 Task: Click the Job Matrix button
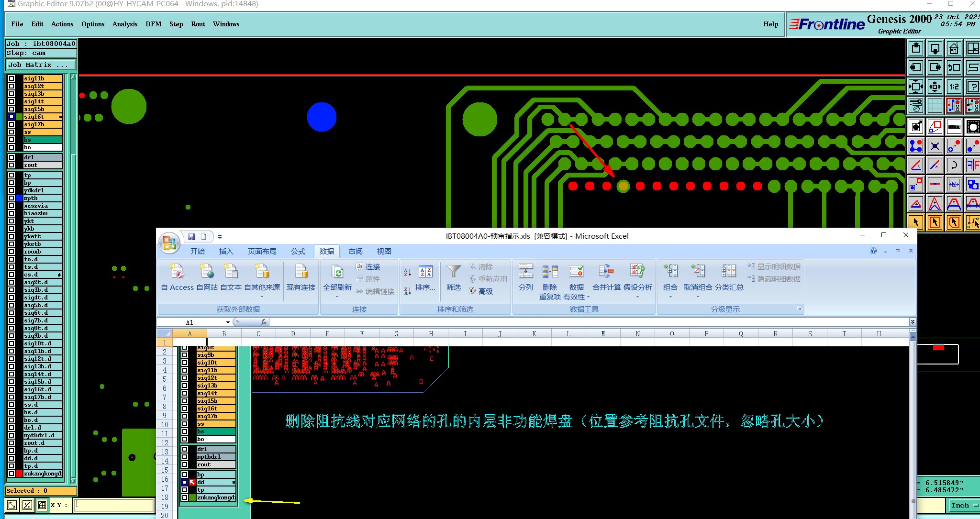pyautogui.click(x=41, y=65)
